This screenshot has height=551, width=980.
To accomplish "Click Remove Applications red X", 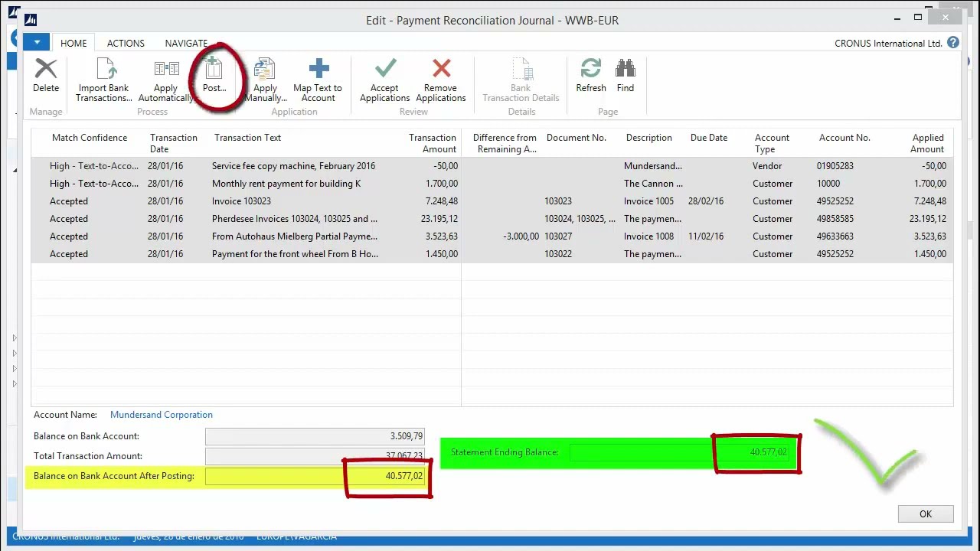I will 441,69.
